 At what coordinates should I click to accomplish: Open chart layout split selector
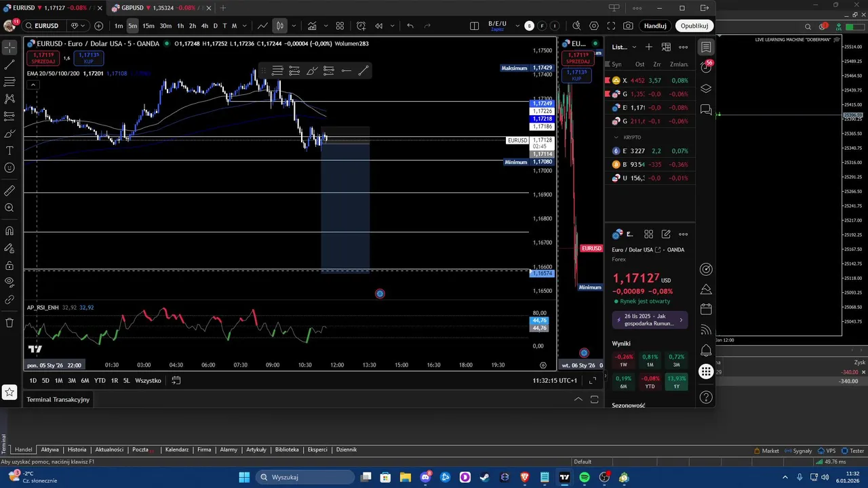click(474, 26)
